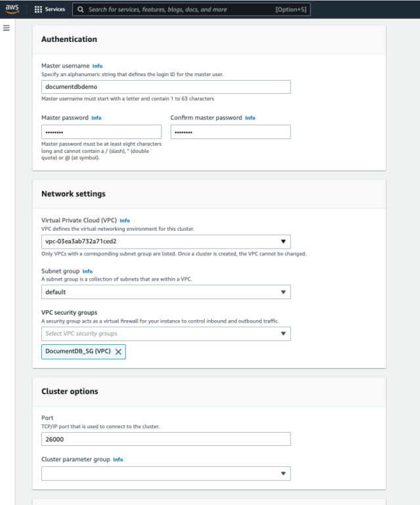Click the AWS logo icon
The height and width of the screenshot is (505, 420).
coord(12,9)
